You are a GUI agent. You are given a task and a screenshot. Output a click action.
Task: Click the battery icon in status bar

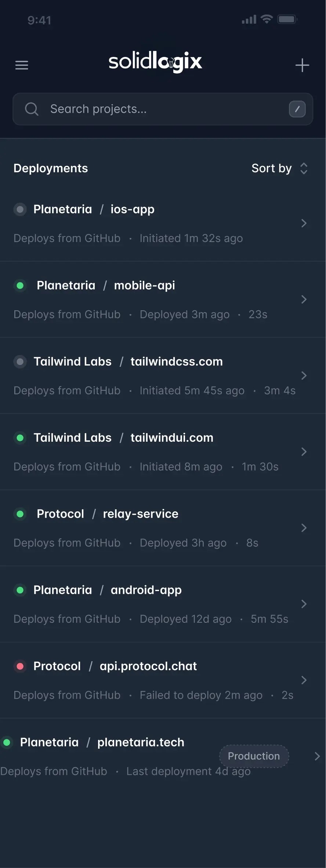click(x=287, y=19)
